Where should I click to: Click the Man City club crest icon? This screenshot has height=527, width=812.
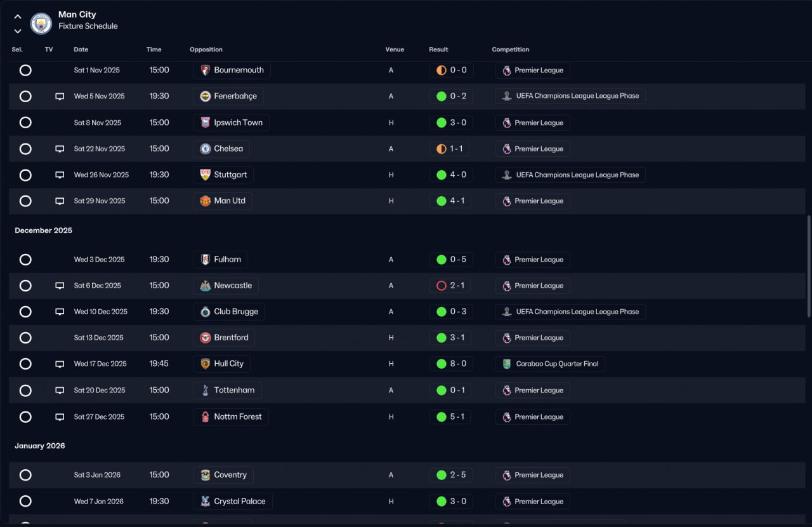41,23
